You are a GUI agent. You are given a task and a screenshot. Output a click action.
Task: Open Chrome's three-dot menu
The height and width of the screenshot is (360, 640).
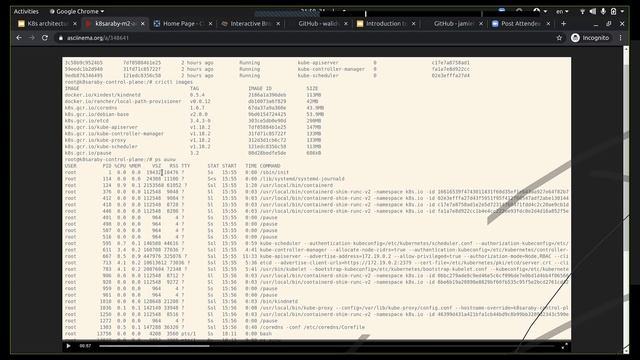point(620,38)
